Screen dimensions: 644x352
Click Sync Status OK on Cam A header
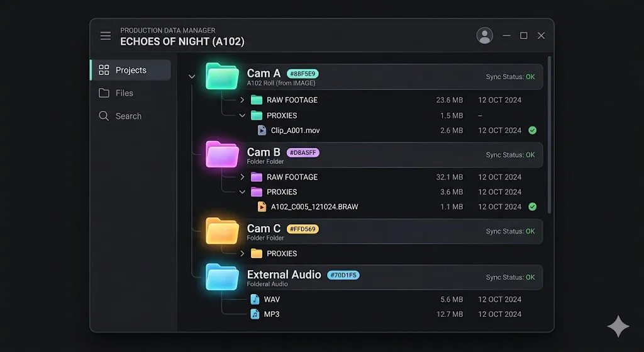(x=511, y=77)
